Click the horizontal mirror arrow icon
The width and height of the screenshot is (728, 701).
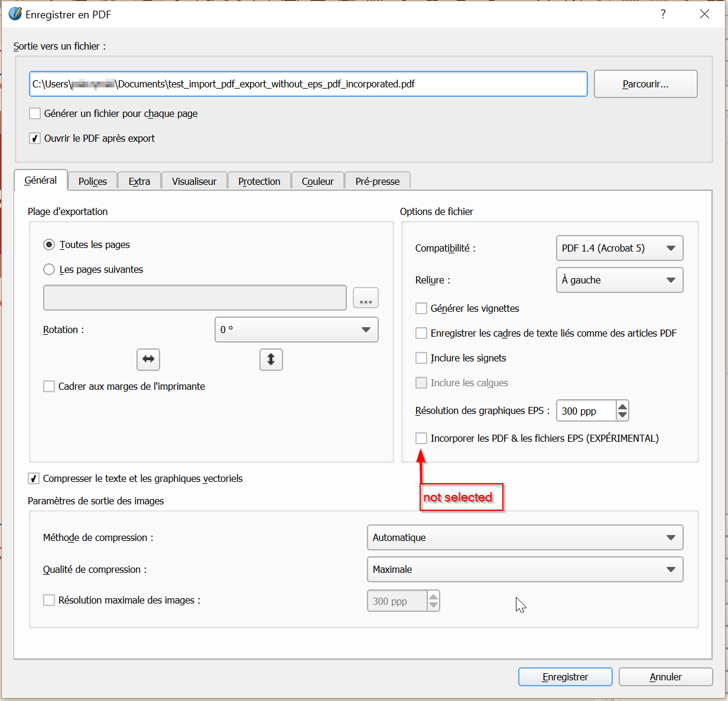click(x=148, y=359)
